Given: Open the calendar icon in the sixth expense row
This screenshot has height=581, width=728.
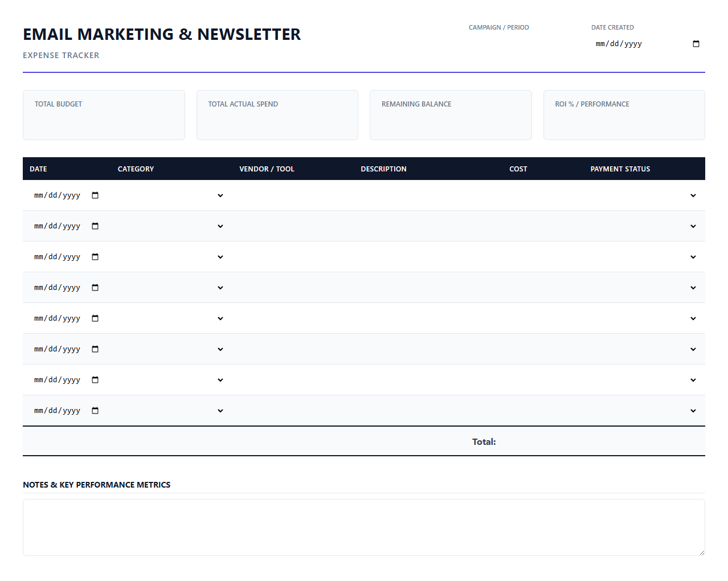Looking at the screenshot, I should tap(95, 349).
